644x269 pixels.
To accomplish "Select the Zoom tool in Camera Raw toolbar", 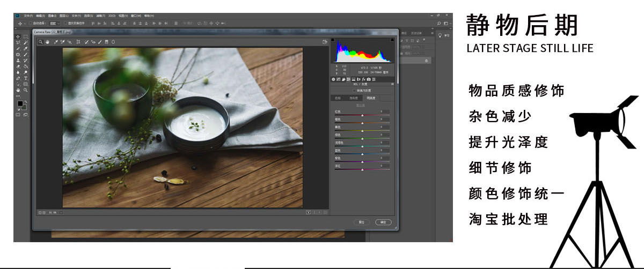I will [x=40, y=42].
